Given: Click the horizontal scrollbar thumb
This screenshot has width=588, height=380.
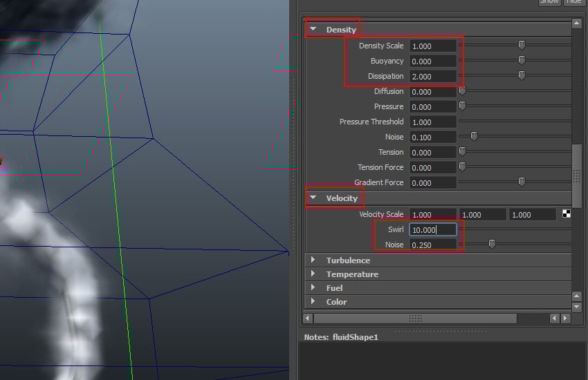Looking at the screenshot, I should tap(415, 319).
